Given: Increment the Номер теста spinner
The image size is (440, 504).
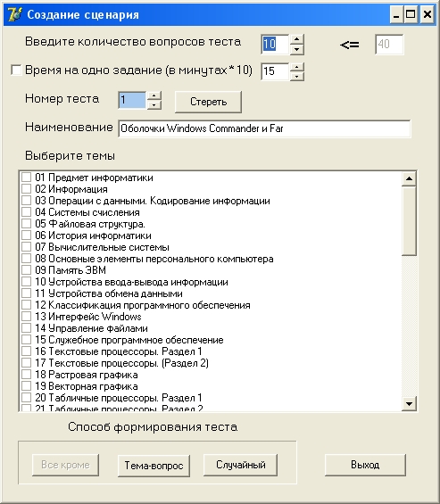Looking at the screenshot, I should (154, 95).
